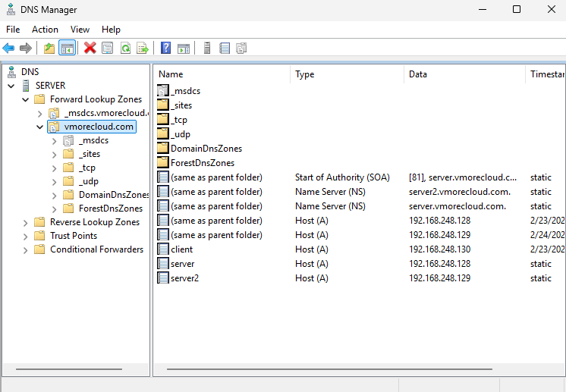Expand ForestDnsZones in tree
This screenshot has height=392, width=566.
pyautogui.click(x=54, y=209)
